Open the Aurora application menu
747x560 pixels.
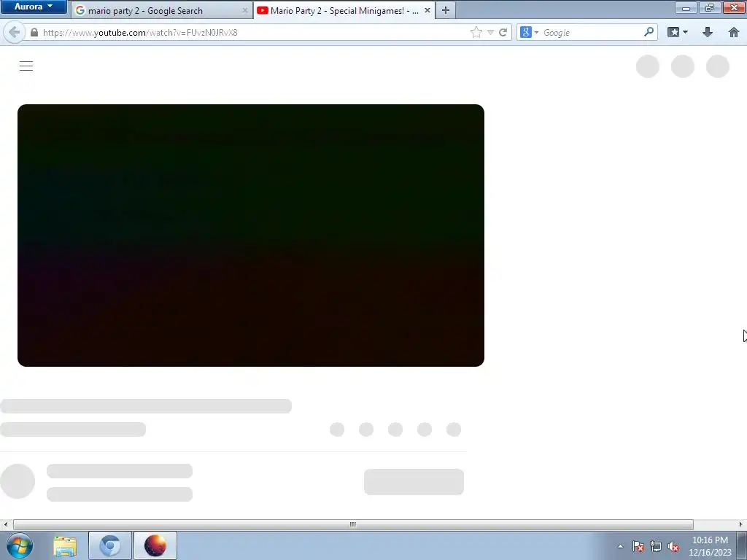point(33,7)
